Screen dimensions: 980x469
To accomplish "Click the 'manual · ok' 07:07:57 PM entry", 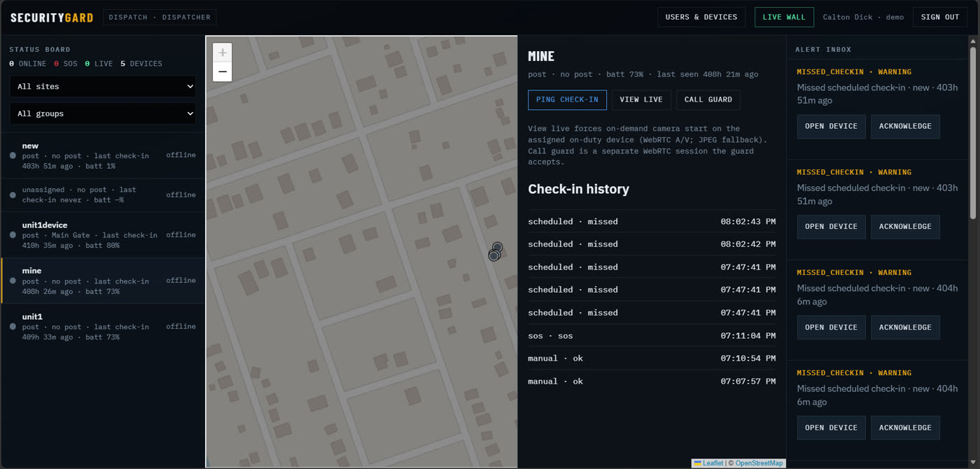I will pyautogui.click(x=651, y=381).
